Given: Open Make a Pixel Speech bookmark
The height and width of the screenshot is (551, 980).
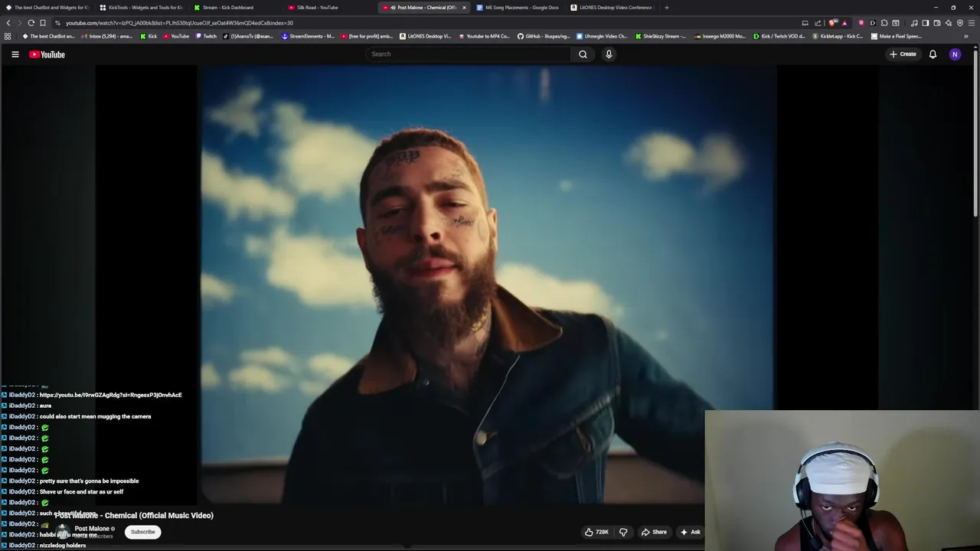Looking at the screenshot, I should tap(897, 36).
